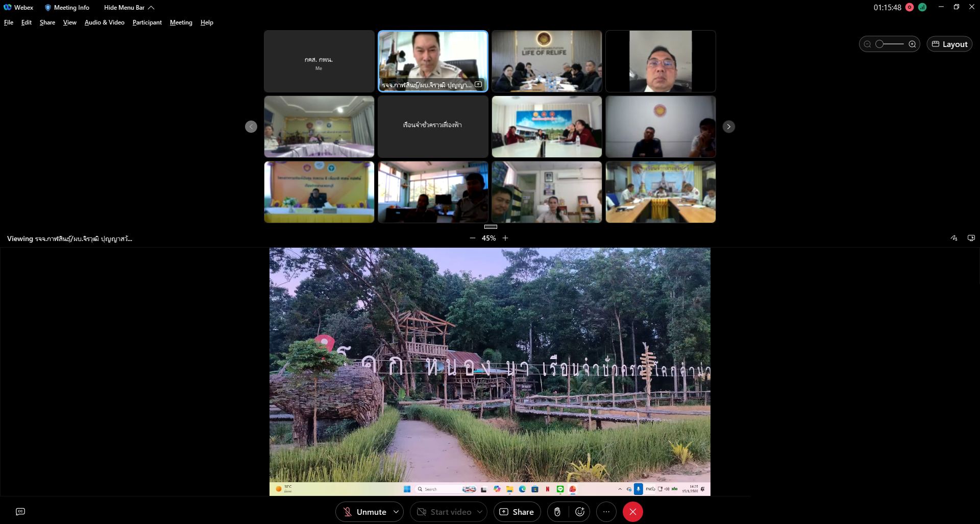The height and width of the screenshot is (524, 980).
Task: Toggle Start video camera button
Action: tap(444, 512)
